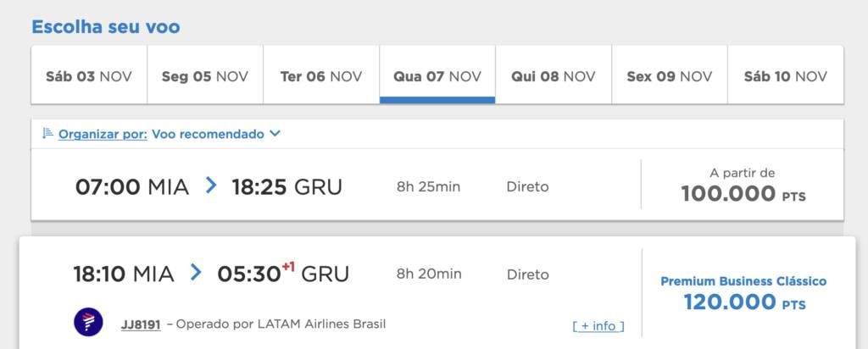Image resolution: width=868 pixels, height=349 pixels.
Task: Click the LATAM airline logo icon
Action: [88, 322]
